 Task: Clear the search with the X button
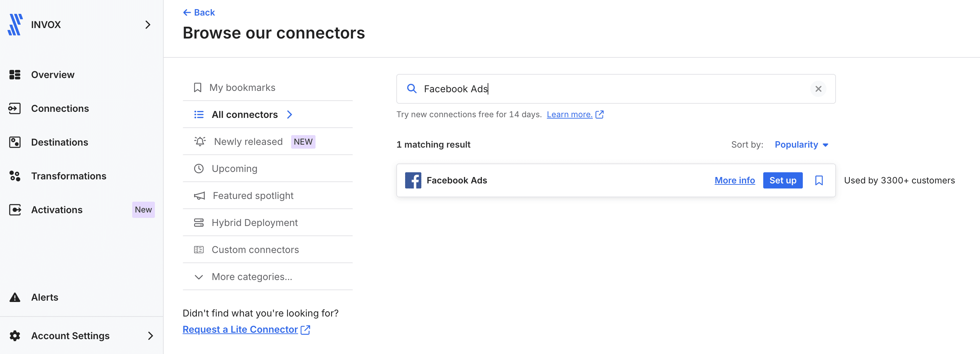click(818, 88)
